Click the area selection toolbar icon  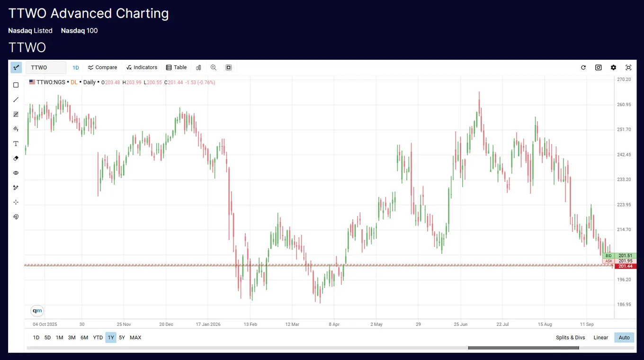pos(229,67)
